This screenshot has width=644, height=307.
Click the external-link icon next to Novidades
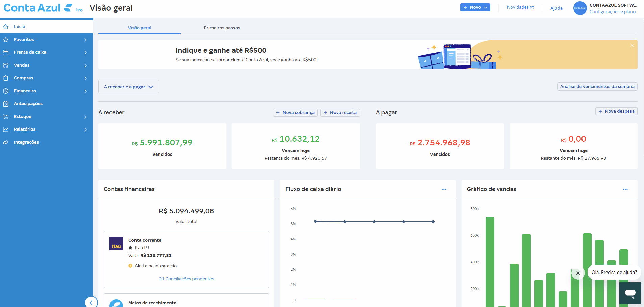point(532,8)
